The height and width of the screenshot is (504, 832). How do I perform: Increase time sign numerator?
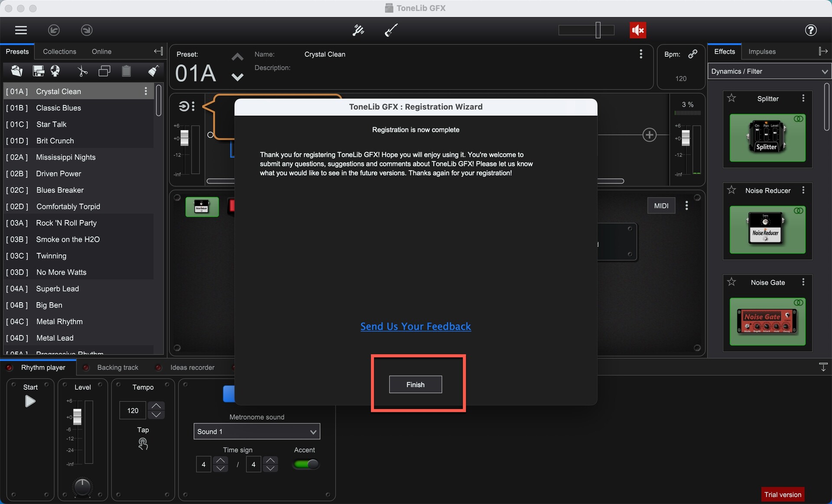tap(221, 460)
